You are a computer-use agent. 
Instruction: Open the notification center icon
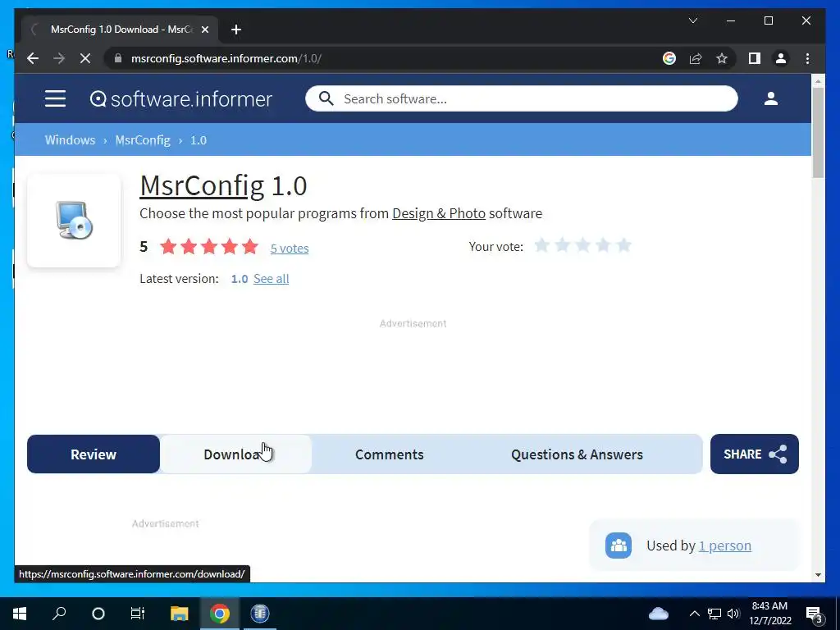pyautogui.click(x=815, y=614)
